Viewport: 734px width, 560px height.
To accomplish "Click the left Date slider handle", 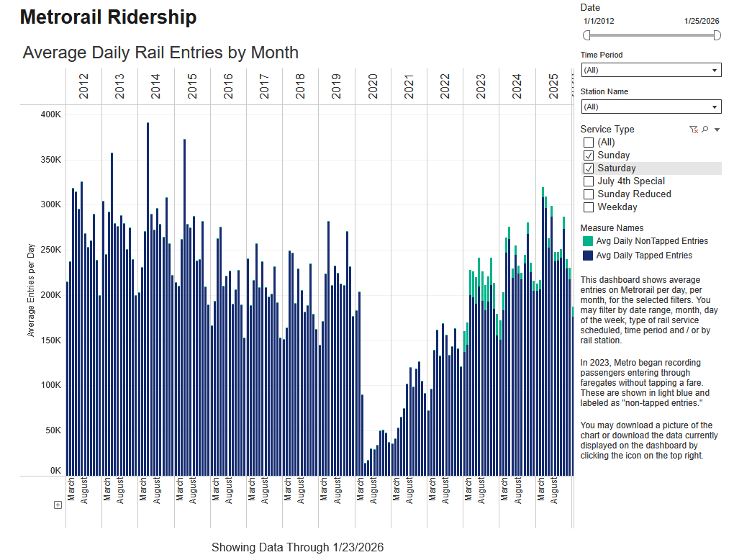I will [586, 35].
